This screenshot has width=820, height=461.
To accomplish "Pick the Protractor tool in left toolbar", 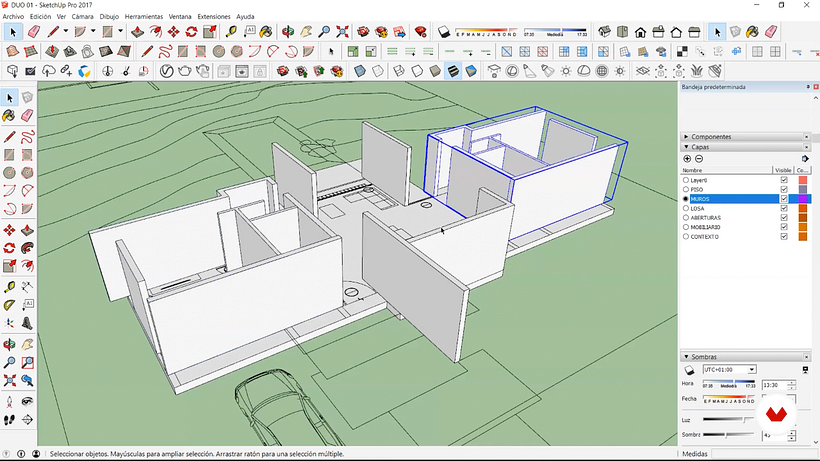I will (9, 305).
